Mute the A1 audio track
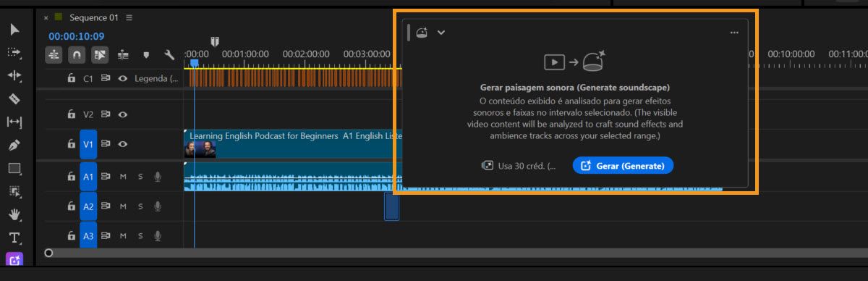 pos(123,176)
